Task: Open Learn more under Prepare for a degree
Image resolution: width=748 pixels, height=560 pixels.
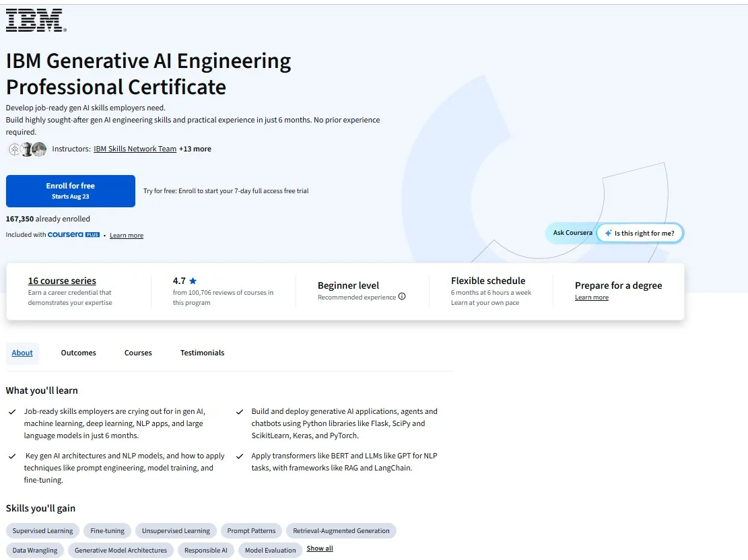Action: (592, 297)
